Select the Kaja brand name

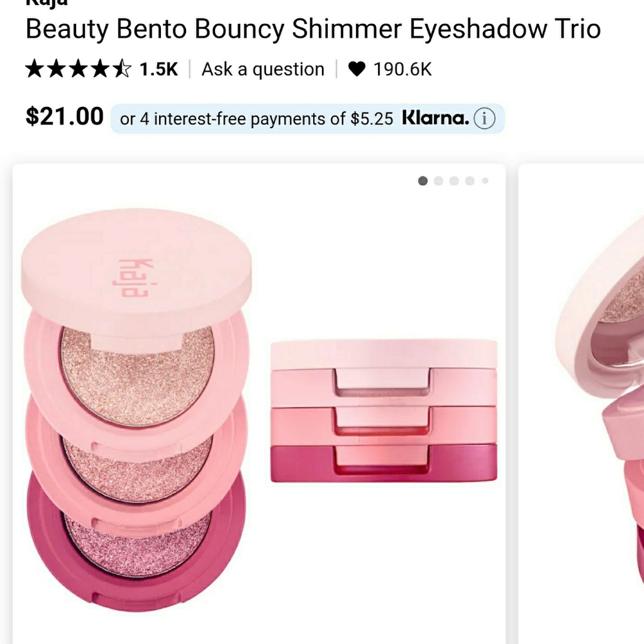point(45,3)
